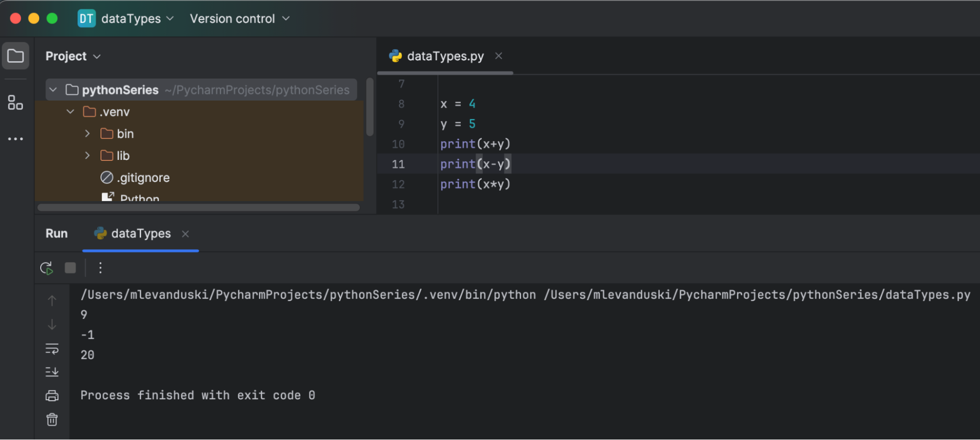This screenshot has height=440, width=980.
Task: Click 'Process finished with exit code 0'
Action: 198,395
